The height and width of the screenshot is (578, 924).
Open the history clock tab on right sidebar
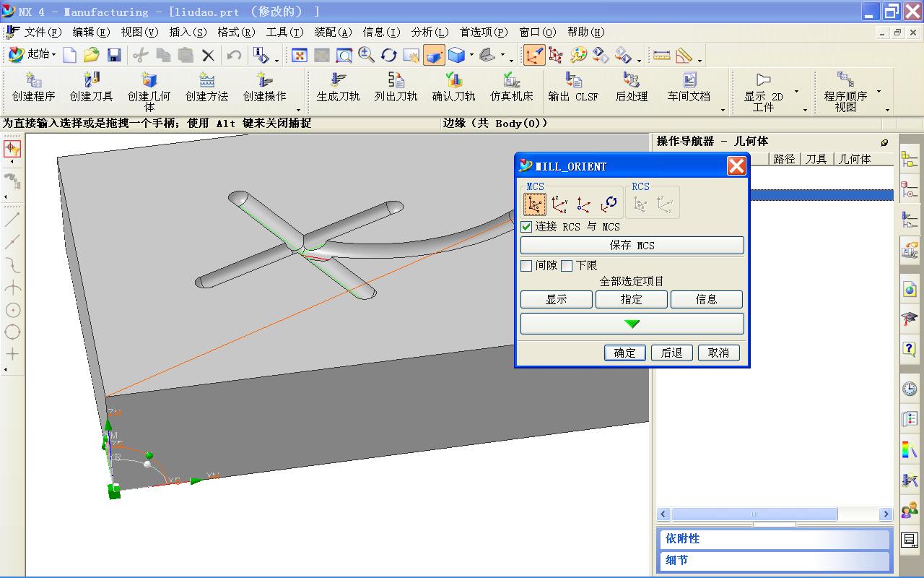click(x=910, y=389)
